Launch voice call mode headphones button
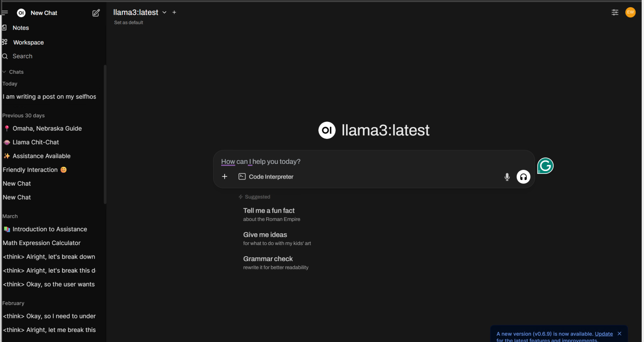Screen dimensions: 644x342 (523, 177)
